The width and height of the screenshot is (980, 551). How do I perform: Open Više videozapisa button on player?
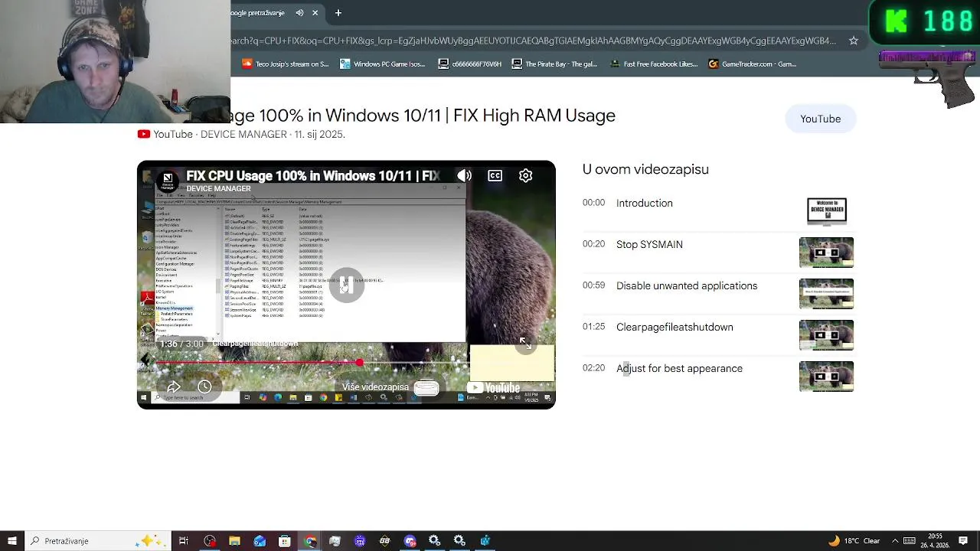[390, 387]
